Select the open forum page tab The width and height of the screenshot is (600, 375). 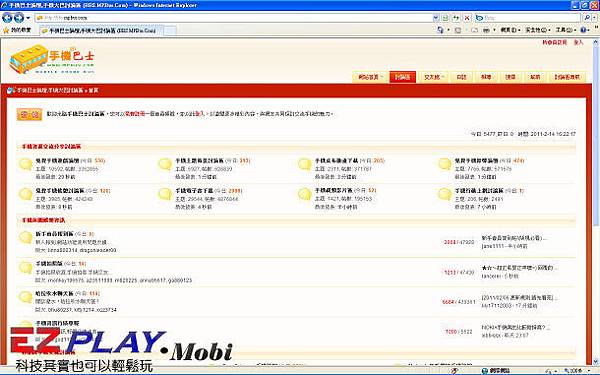coord(101,30)
